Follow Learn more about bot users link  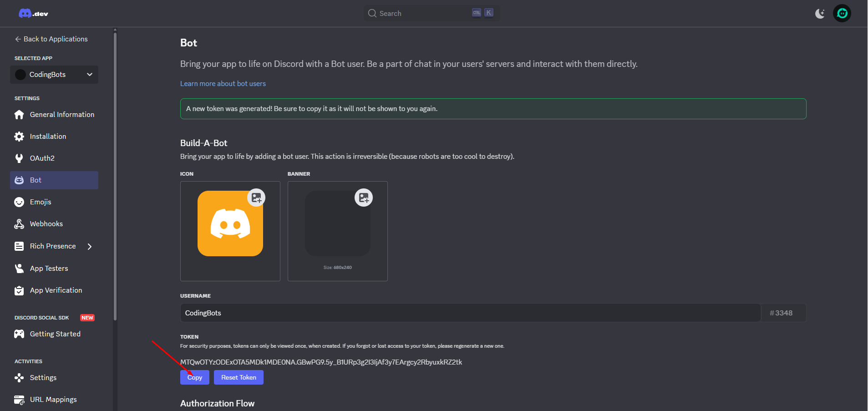tap(223, 84)
